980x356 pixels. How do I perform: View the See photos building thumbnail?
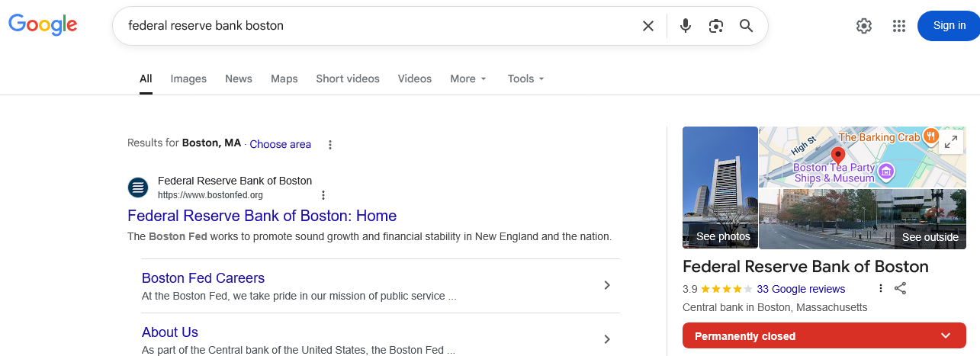720,188
